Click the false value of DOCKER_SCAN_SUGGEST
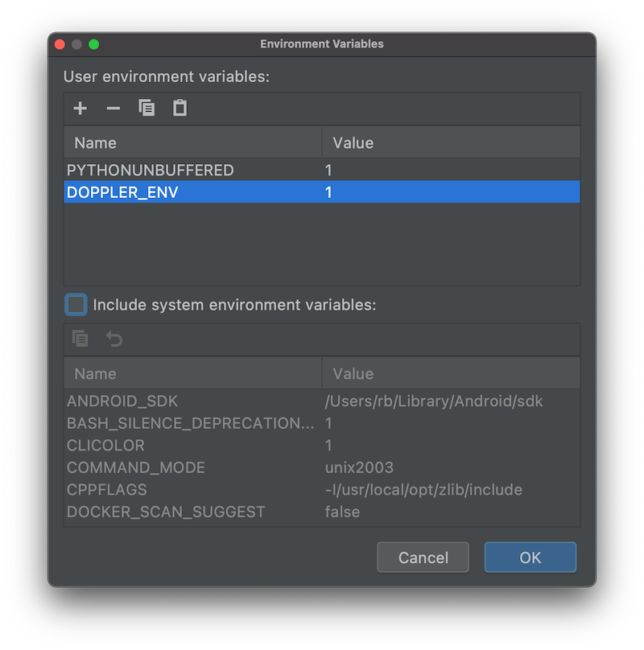The image size is (644, 650). [x=342, y=512]
